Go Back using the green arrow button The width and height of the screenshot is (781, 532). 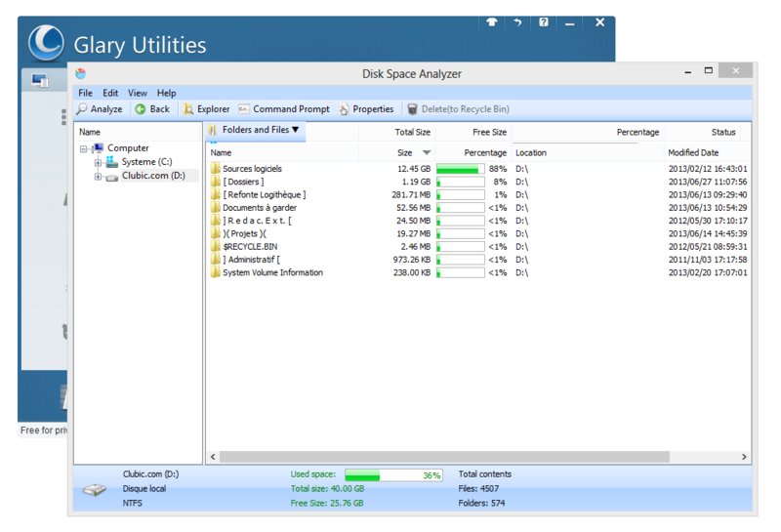click(152, 109)
